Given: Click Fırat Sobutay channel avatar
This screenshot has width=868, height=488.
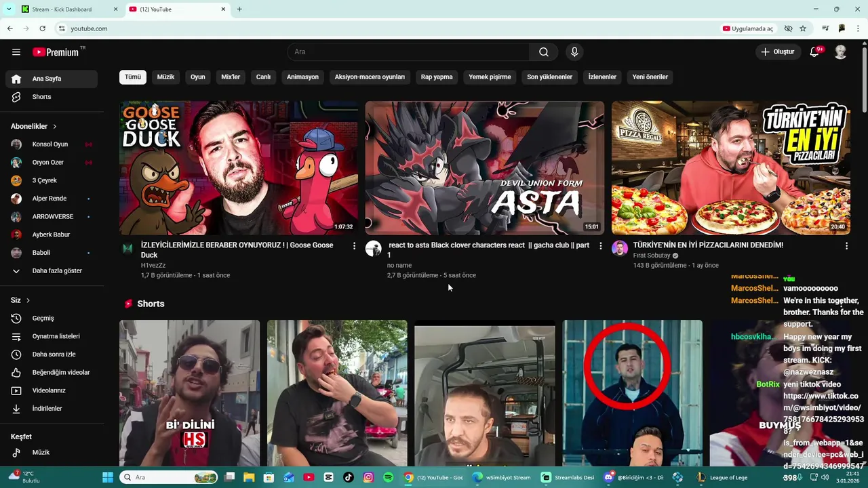Looking at the screenshot, I should pos(620,248).
